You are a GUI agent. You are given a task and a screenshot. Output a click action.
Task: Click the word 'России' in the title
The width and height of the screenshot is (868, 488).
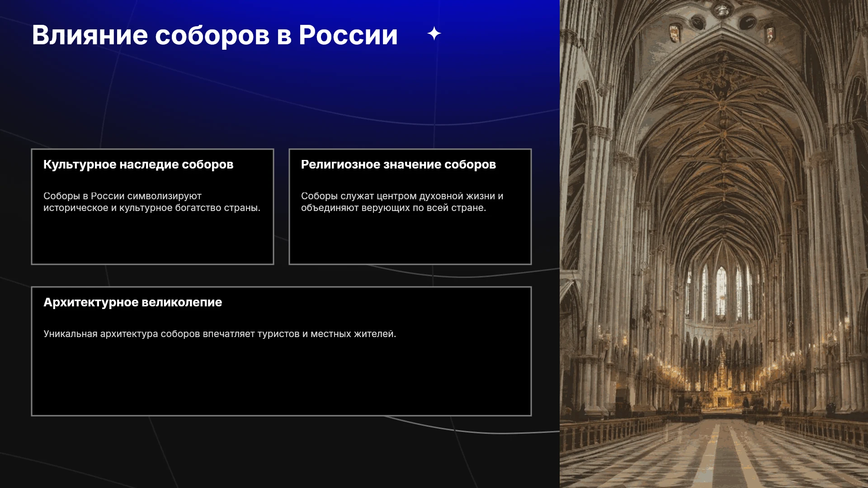pos(348,35)
